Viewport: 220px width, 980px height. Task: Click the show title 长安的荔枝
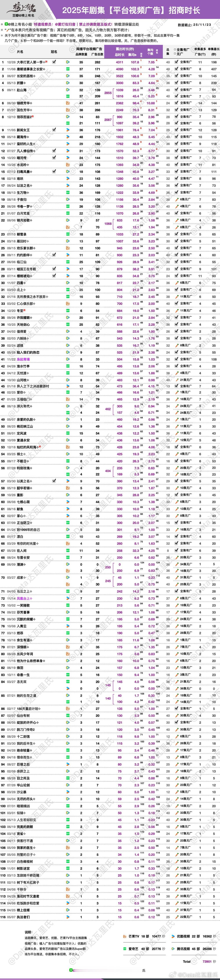tap(24, 76)
